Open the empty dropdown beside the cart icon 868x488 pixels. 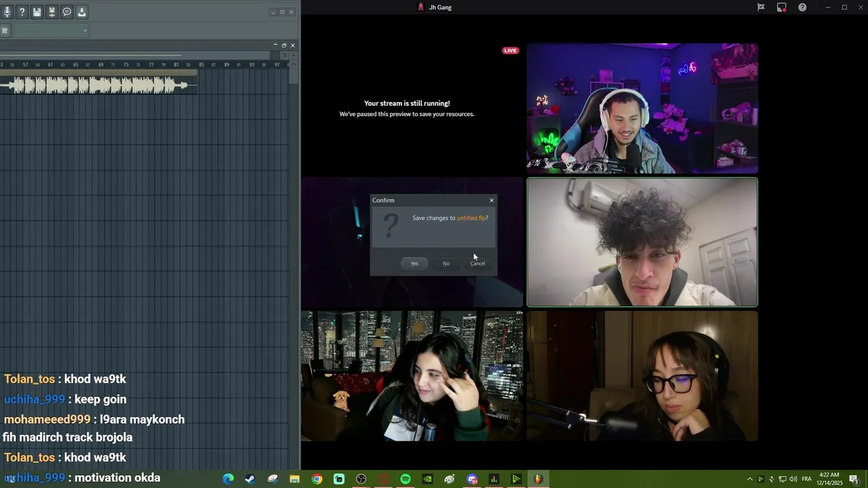click(52, 30)
